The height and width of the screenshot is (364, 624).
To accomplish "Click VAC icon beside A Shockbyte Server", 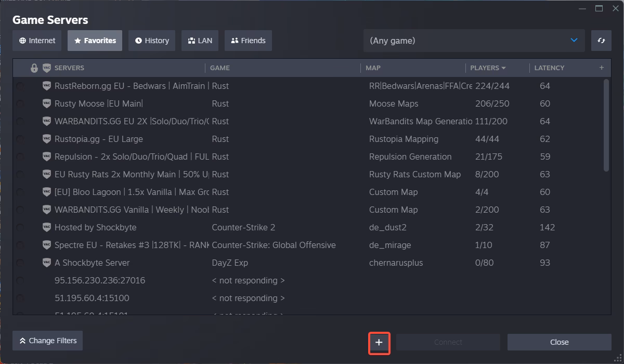I will pos(46,263).
